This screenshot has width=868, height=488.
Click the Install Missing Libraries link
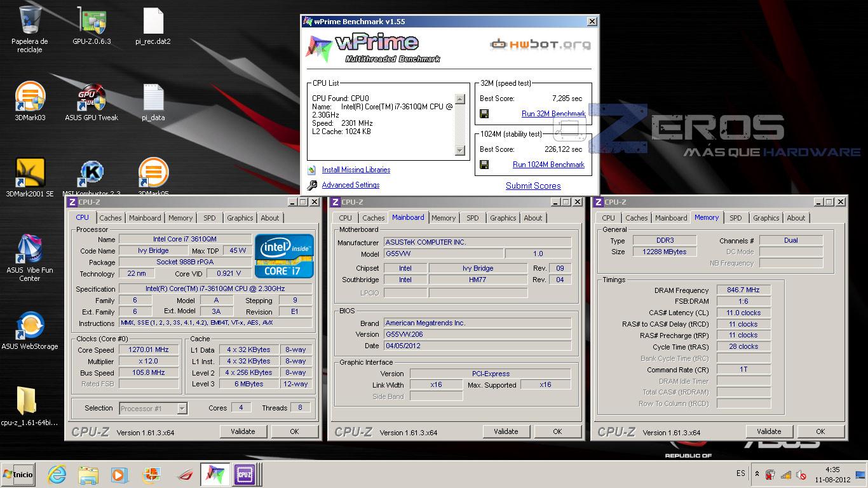point(356,170)
